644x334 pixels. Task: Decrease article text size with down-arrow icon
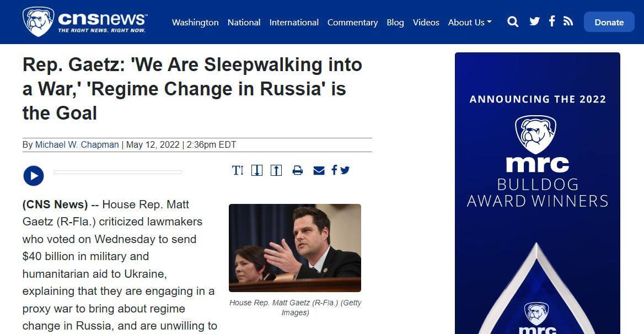coord(257,170)
